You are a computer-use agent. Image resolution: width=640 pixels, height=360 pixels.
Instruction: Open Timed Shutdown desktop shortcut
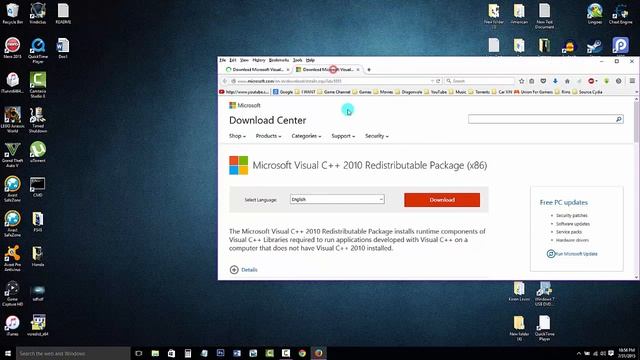pyautogui.click(x=38, y=120)
